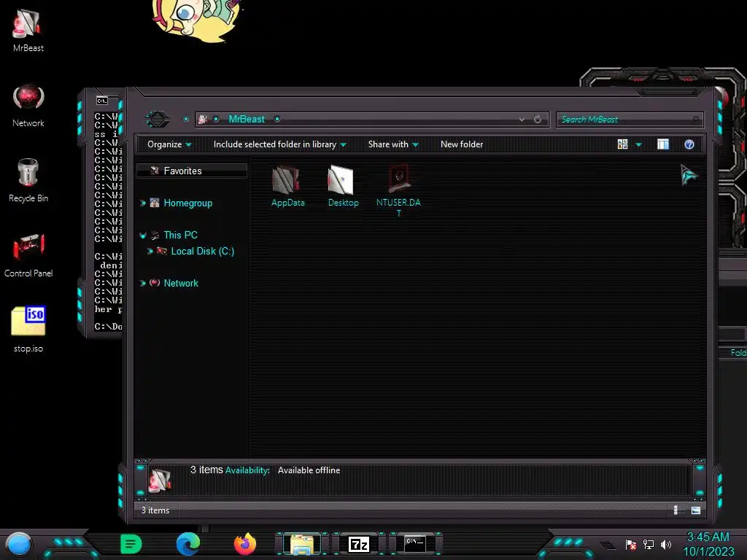Toggle the preview pane
The image size is (747, 560).
pos(663,144)
